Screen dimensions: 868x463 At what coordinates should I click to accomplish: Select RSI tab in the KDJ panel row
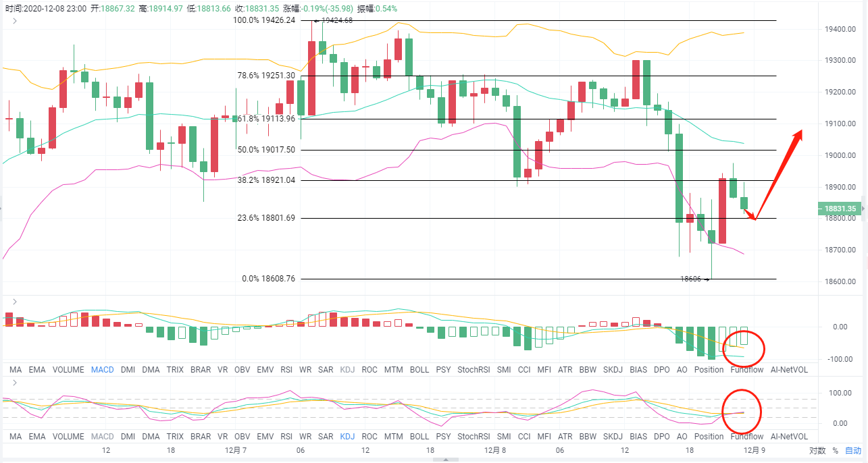click(x=287, y=437)
